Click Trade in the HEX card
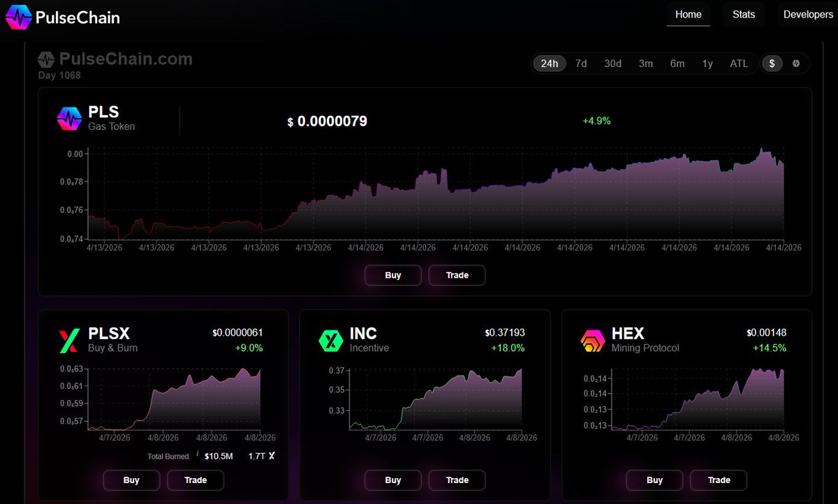The height and width of the screenshot is (504, 838). click(x=719, y=480)
